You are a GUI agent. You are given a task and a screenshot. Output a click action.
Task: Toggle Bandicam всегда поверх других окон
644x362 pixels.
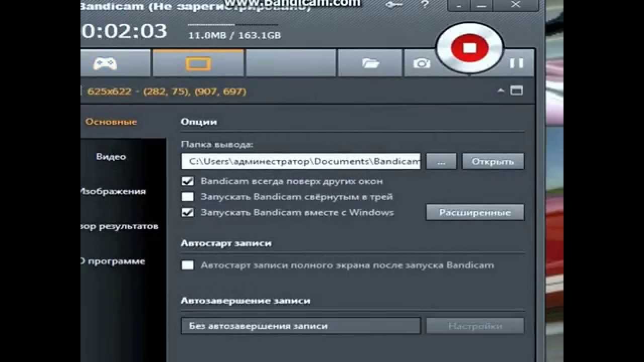(188, 181)
